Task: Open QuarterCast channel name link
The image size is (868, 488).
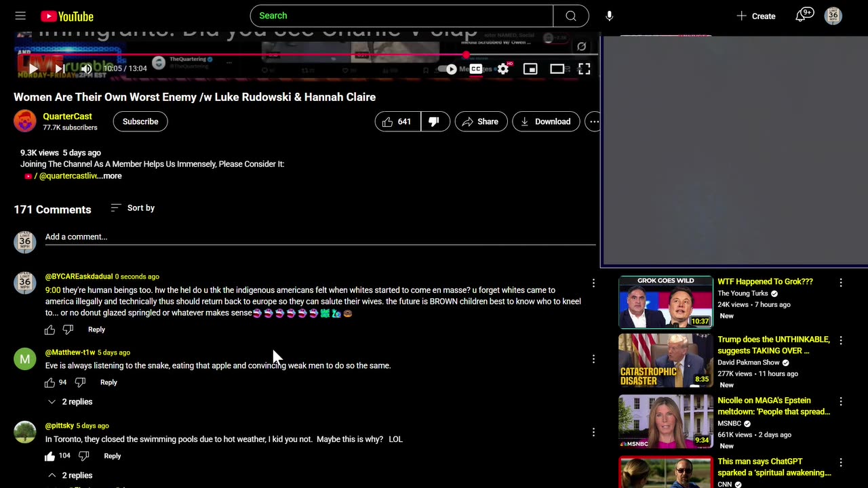Action: tap(67, 117)
